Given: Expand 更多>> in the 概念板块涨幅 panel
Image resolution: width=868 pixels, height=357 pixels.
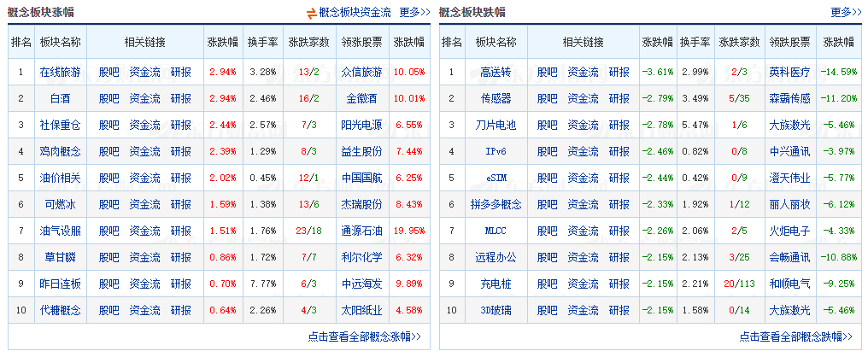Looking at the screenshot, I should point(414,12).
